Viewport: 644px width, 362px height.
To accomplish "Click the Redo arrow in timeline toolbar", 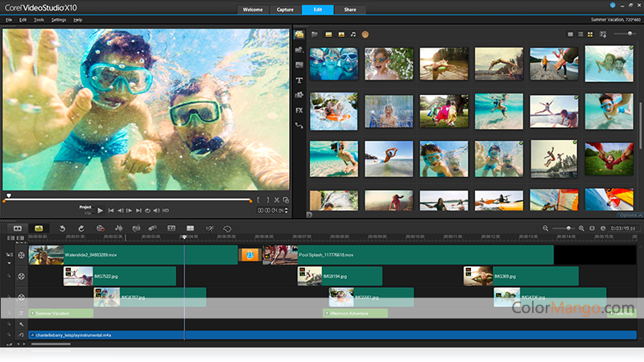I will [81, 228].
